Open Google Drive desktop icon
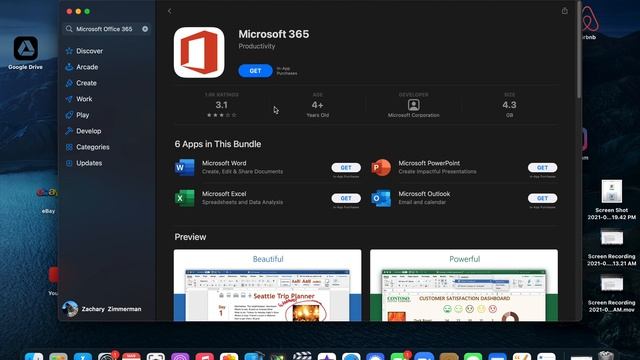Screen dimensions: 640x360 tap(26, 48)
